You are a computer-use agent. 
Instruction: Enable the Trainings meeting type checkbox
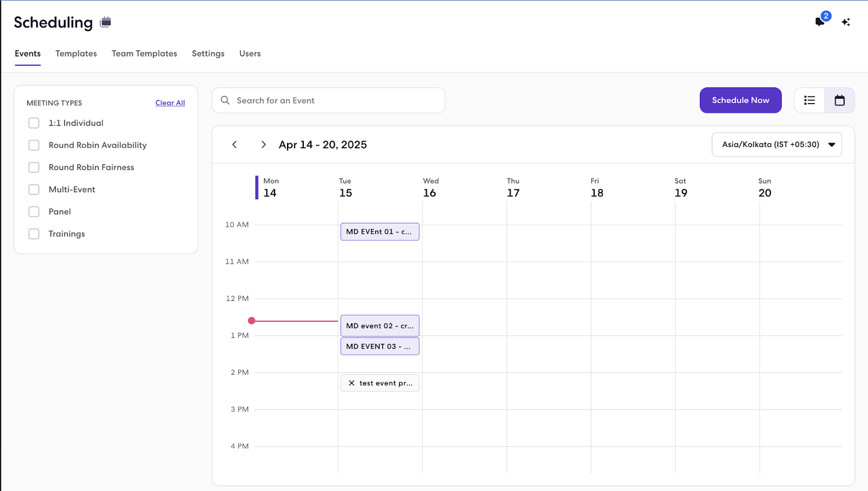[x=34, y=233]
